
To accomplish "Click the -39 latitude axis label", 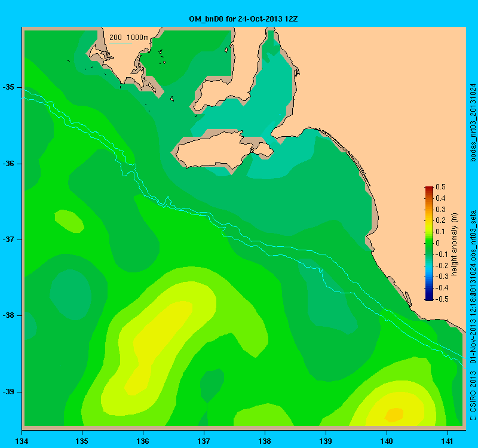I will tap(8, 392).
